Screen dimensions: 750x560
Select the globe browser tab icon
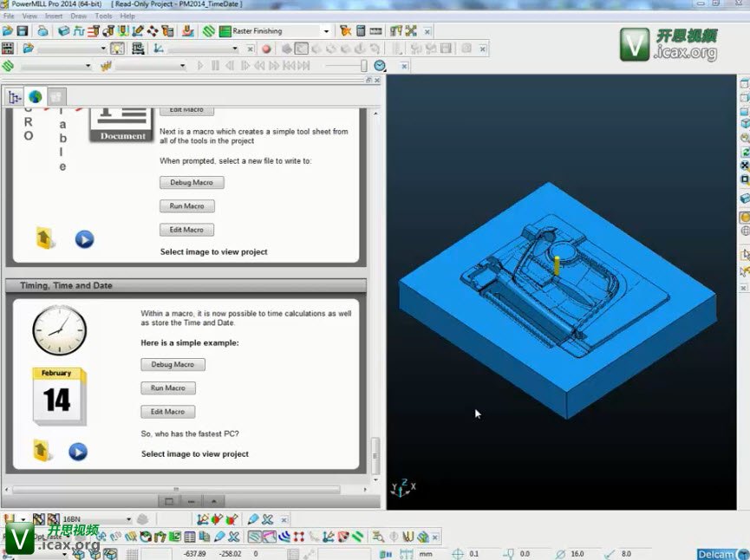[35, 97]
